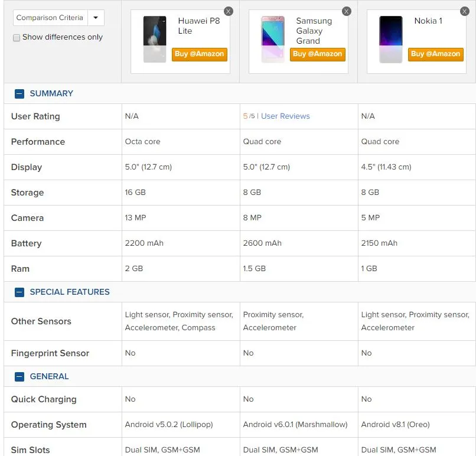Buy Huawei P8 Lite at Amazon
Screen dimensions: 476x456
(x=200, y=54)
